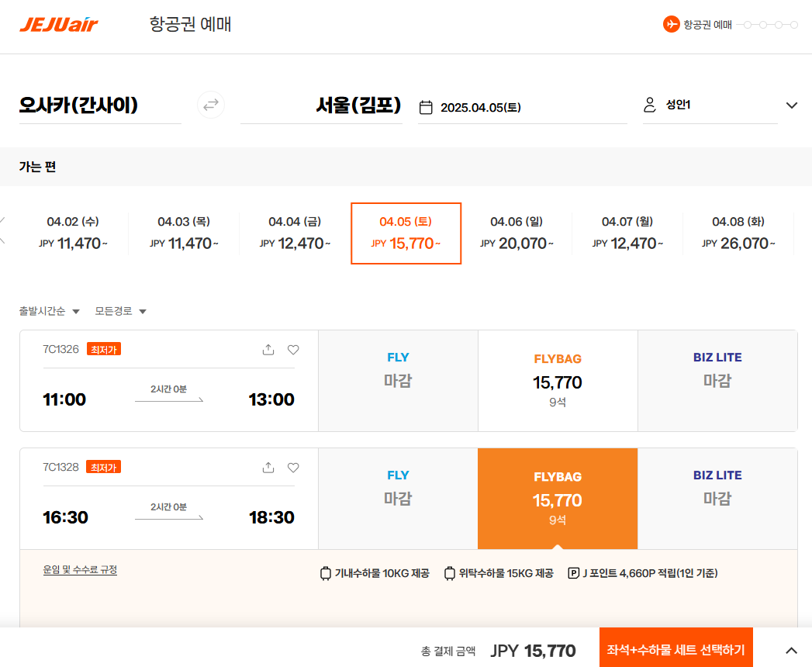Image resolution: width=812 pixels, height=667 pixels.
Task: Favorite flight 7C1328 with heart icon
Action: (x=293, y=468)
